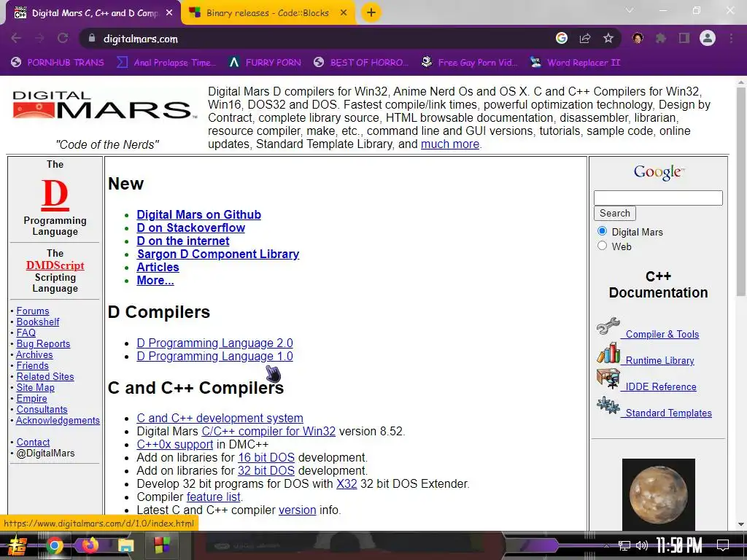
Task: Click the share page icon
Action: click(x=585, y=38)
